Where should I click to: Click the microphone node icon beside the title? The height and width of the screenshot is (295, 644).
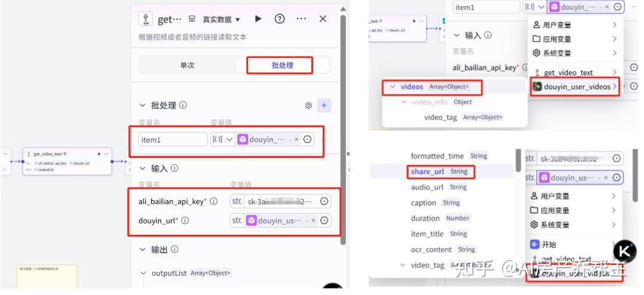click(x=145, y=19)
